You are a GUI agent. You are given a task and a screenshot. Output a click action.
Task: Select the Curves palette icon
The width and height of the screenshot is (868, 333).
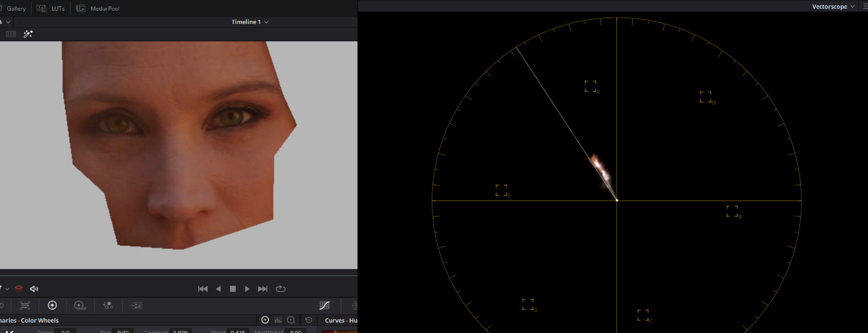(325, 306)
